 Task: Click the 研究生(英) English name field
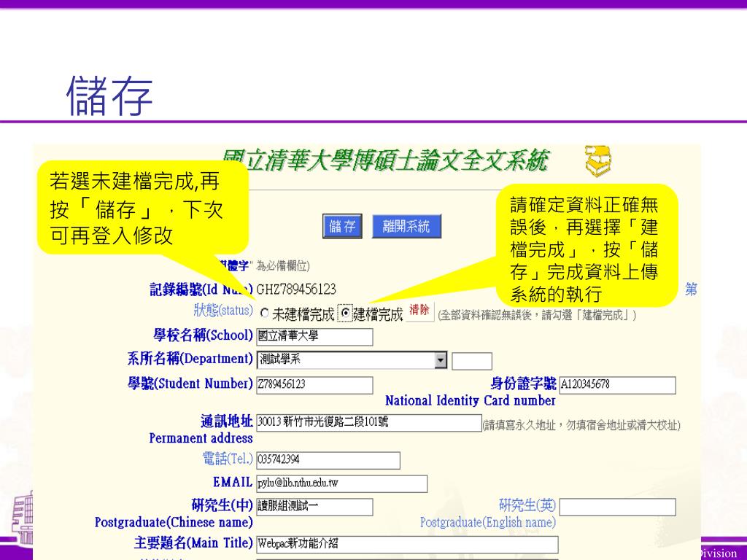(x=617, y=507)
